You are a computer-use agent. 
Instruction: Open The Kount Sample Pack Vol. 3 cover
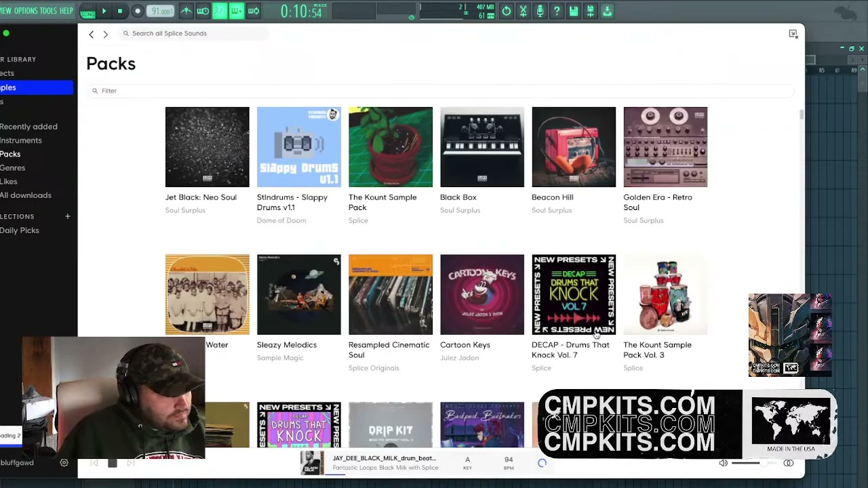point(665,295)
